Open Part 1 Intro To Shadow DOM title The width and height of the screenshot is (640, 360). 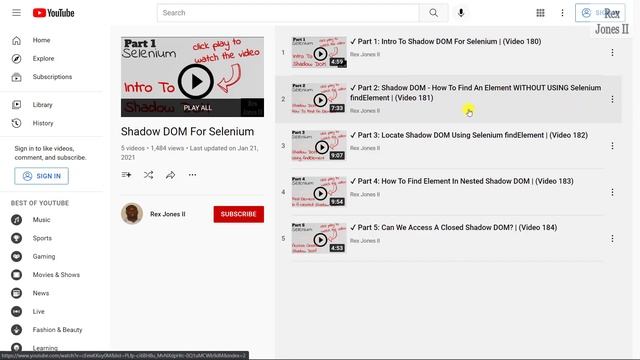click(x=446, y=42)
